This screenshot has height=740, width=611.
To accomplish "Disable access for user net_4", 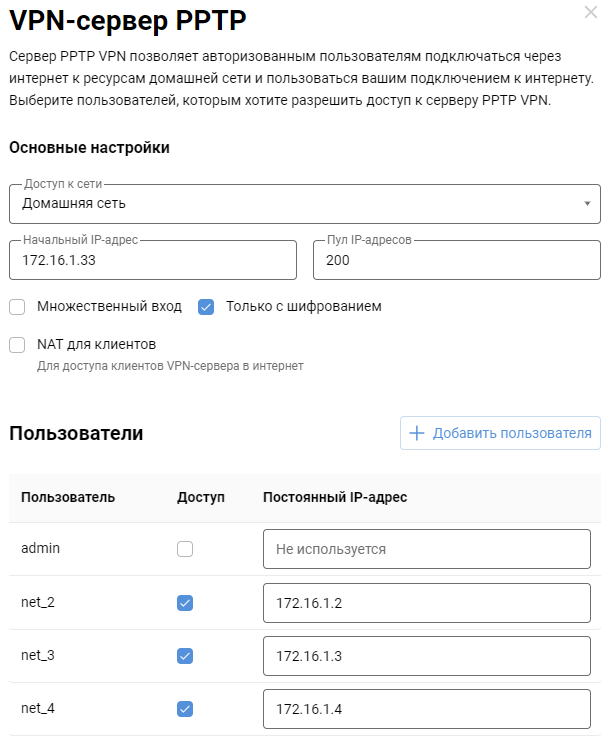I will pyautogui.click(x=185, y=709).
